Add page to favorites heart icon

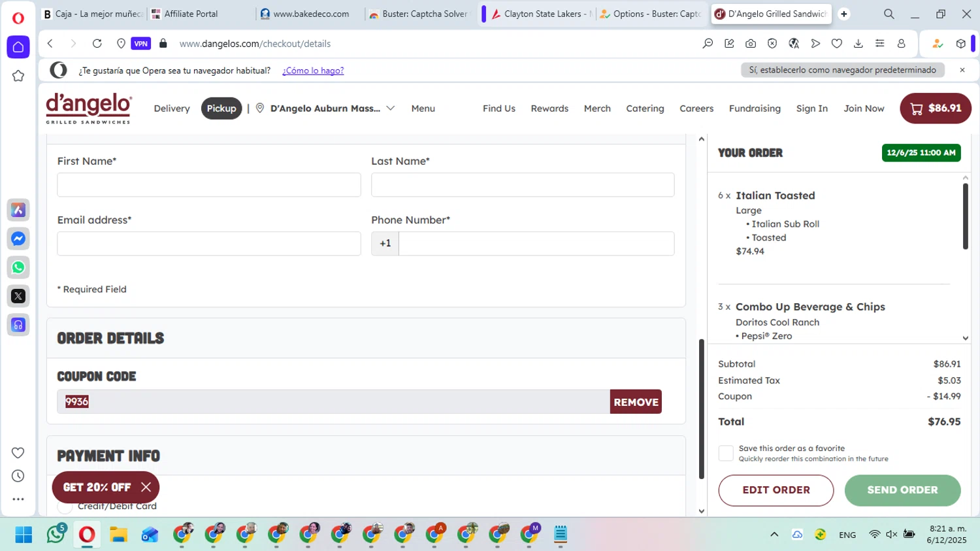pos(837,44)
